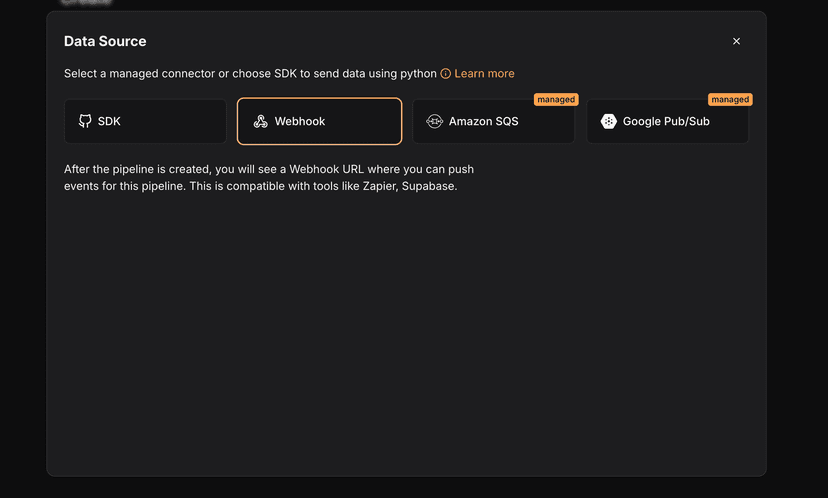
Task: Select the SDK data source card
Action: pyautogui.click(x=145, y=121)
